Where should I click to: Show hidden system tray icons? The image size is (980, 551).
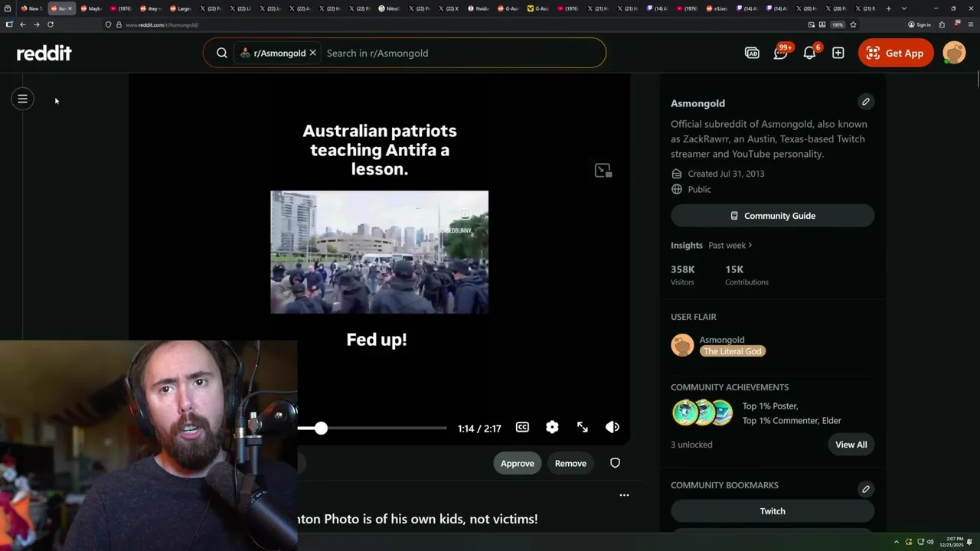[897, 542]
